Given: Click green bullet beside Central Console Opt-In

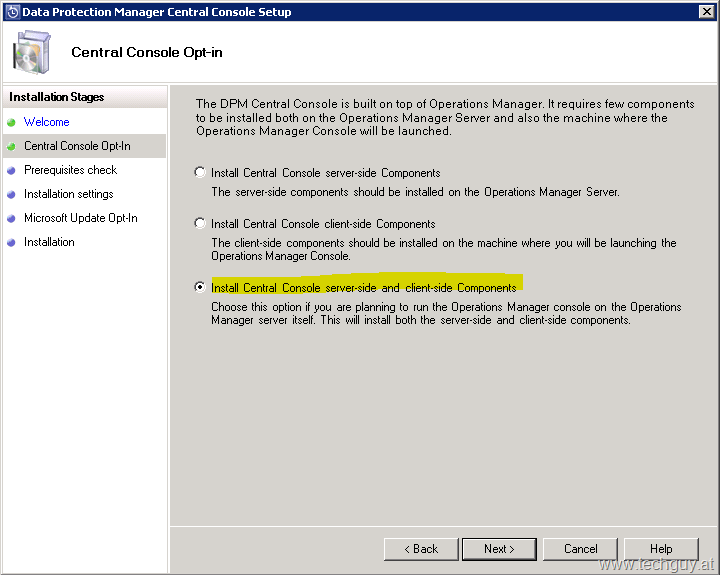Looking at the screenshot, I should pos(11,147).
